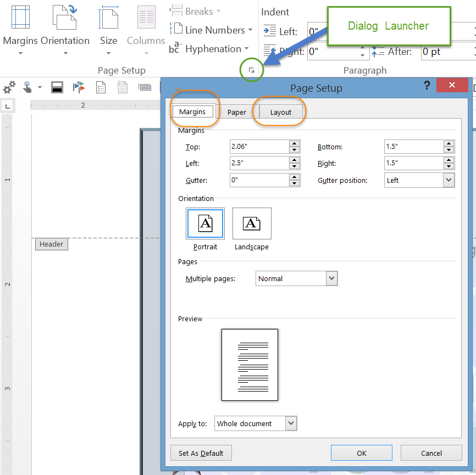
Task: Click the colored flags icon in the toolbar
Action: (x=79, y=87)
